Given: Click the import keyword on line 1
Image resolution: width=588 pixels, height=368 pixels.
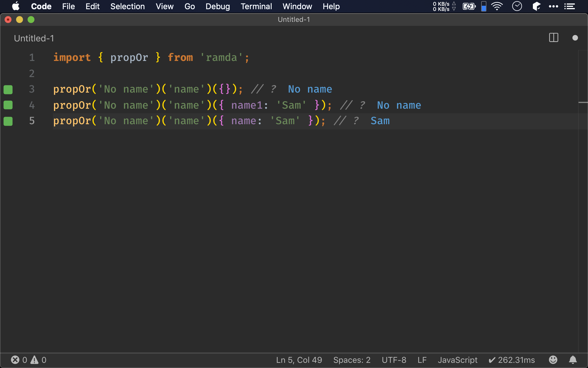Looking at the screenshot, I should click(x=72, y=58).
